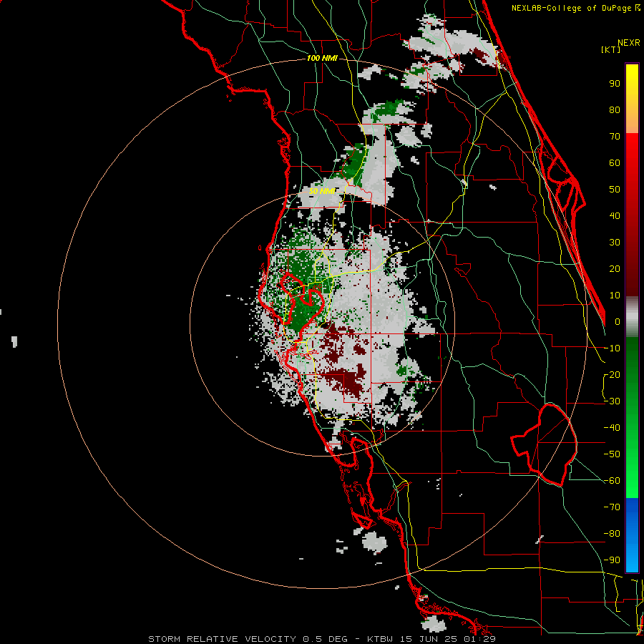Click the -20 value on the velocity scale
644x644 pixels.
(x=612, y=375)
